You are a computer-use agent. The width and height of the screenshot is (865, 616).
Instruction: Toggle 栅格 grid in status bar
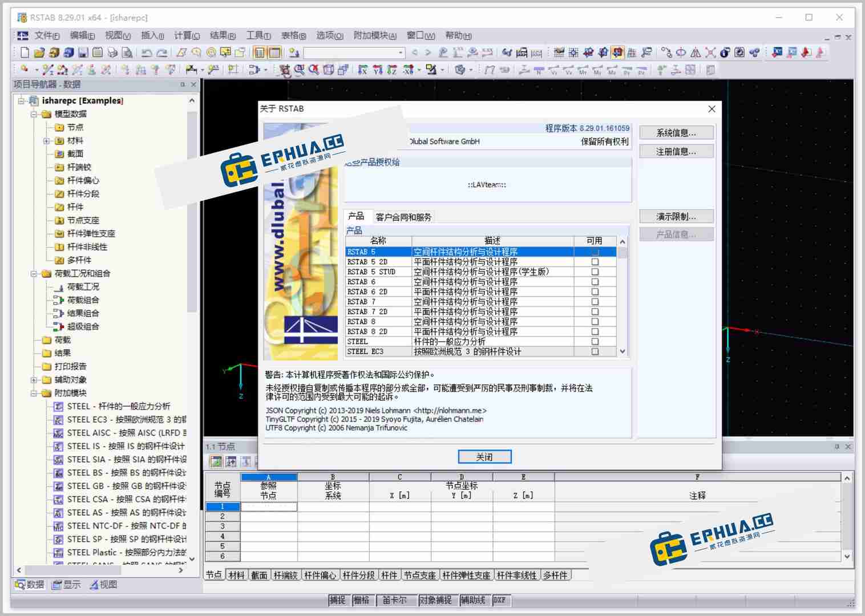point(361,600)
